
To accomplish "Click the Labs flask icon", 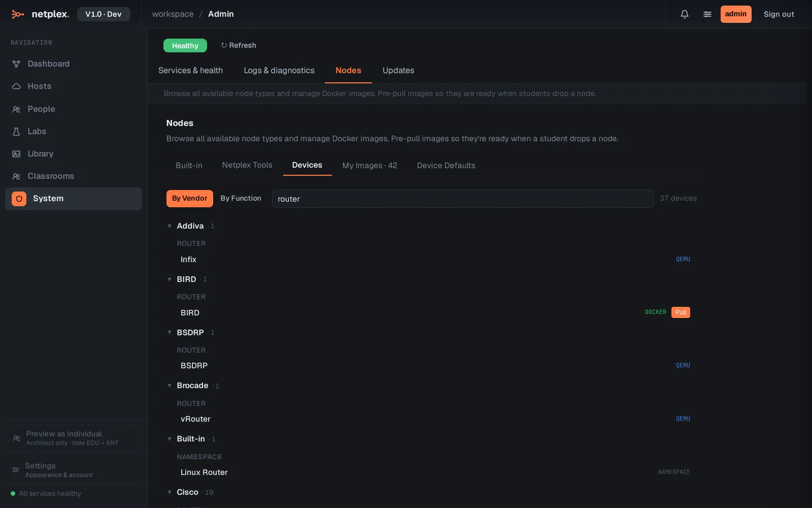I will pyautogui.click(x=16, y=132).
